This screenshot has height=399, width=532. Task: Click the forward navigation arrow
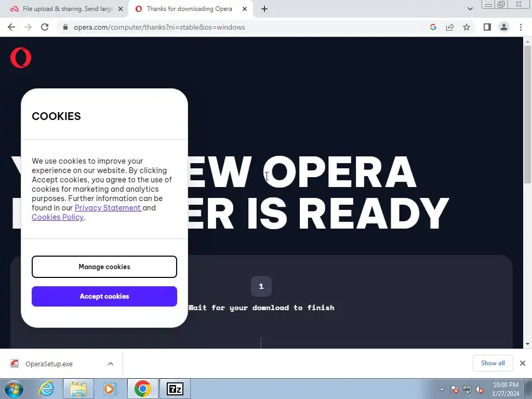tap(28, 27)
